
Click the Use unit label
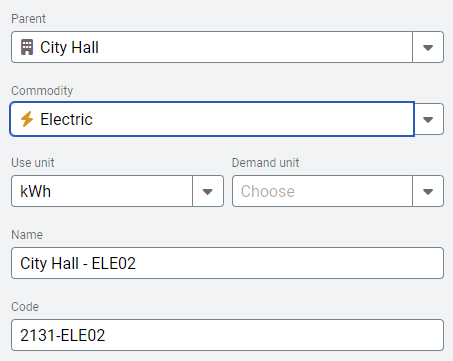(33, 163)
